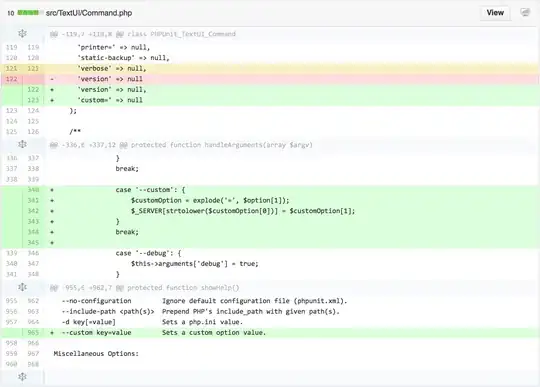This screenshot has width=540, height=387.
Task: Click new line number 340
Action: (33, 190)
